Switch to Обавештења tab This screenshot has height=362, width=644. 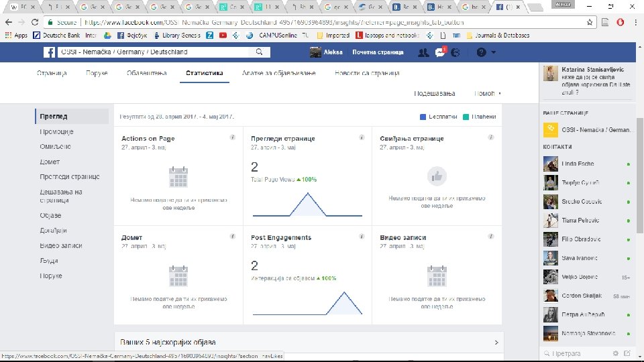[x=147, y=73]
